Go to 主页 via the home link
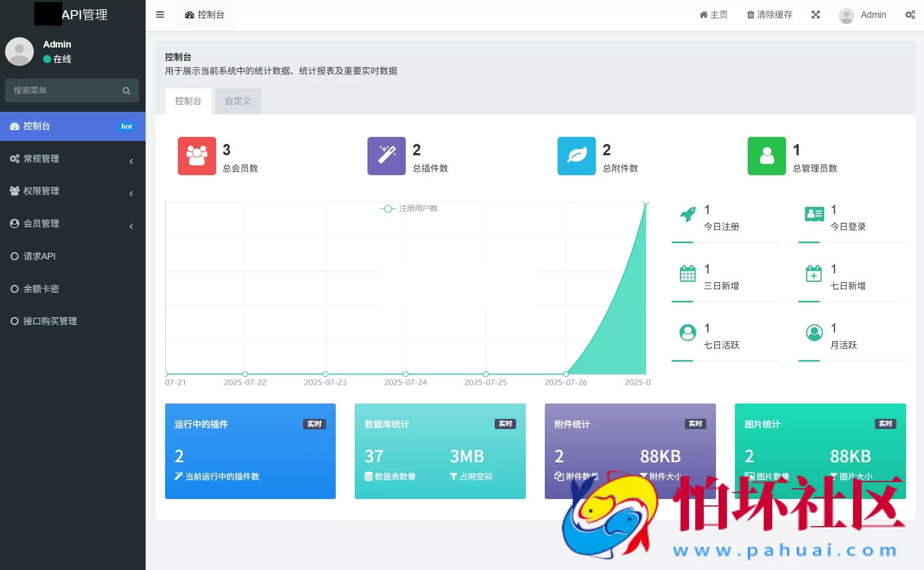The height and width of the screenshot is (570, 924). tap(713, 15)
